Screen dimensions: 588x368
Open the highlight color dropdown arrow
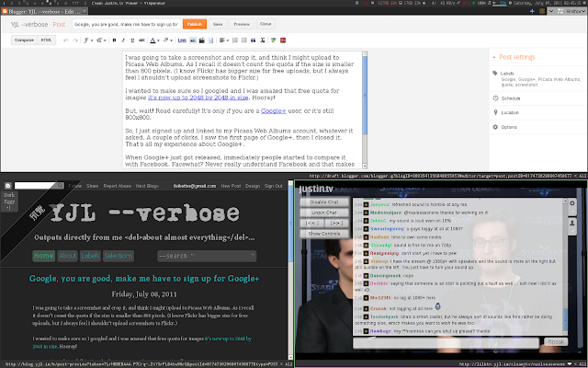172,40
